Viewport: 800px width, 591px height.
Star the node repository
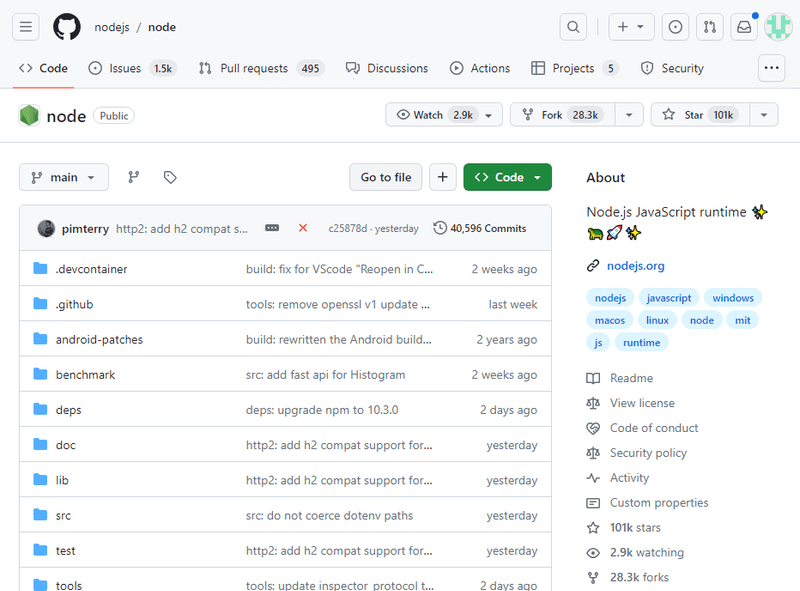(x=695, y=114)
